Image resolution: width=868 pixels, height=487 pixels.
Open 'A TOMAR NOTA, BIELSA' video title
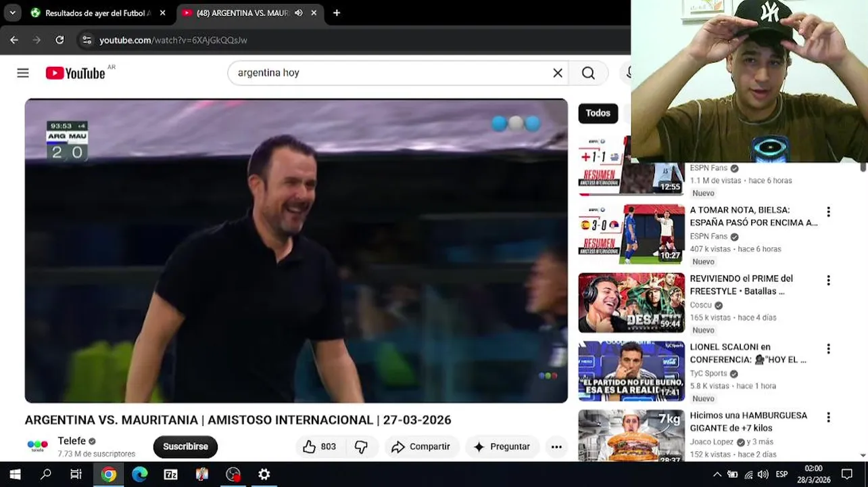[x=754, y=216]
